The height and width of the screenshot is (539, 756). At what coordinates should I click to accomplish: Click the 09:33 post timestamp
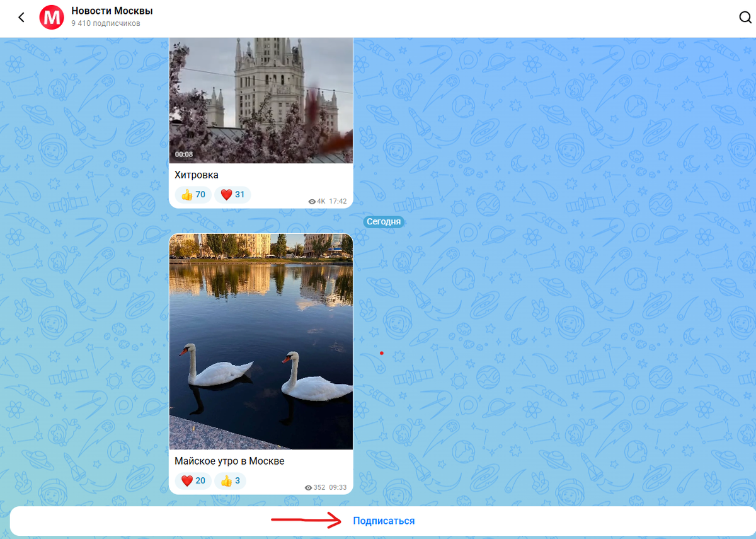click(x=338, y=487)
